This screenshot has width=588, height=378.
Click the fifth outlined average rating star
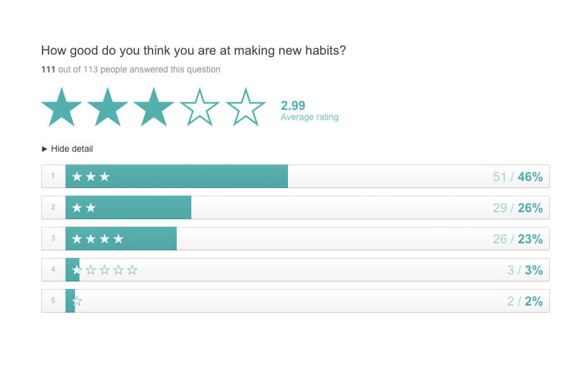pyautogui.click(x=245, y=107)
